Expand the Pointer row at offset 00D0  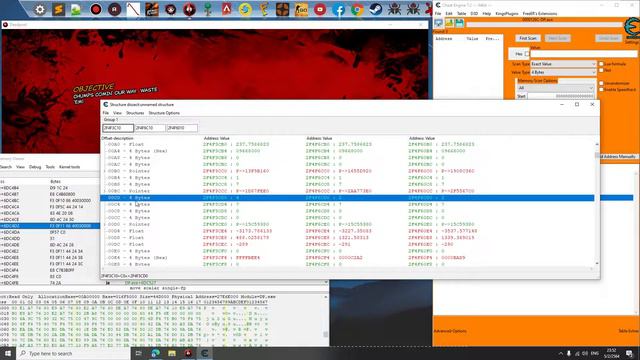[x=105, y=224]
